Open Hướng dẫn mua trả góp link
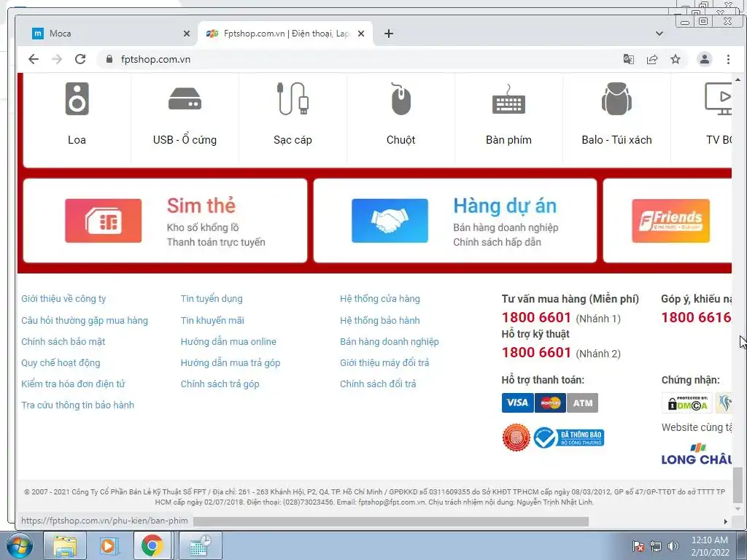This screenshot has width=747, height=560. (x=230, y=363)
